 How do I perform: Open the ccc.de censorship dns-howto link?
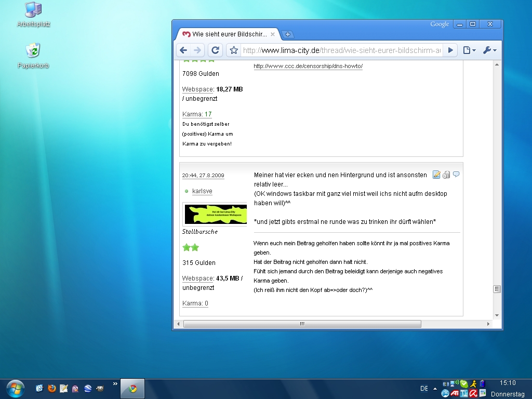(308, 66)
